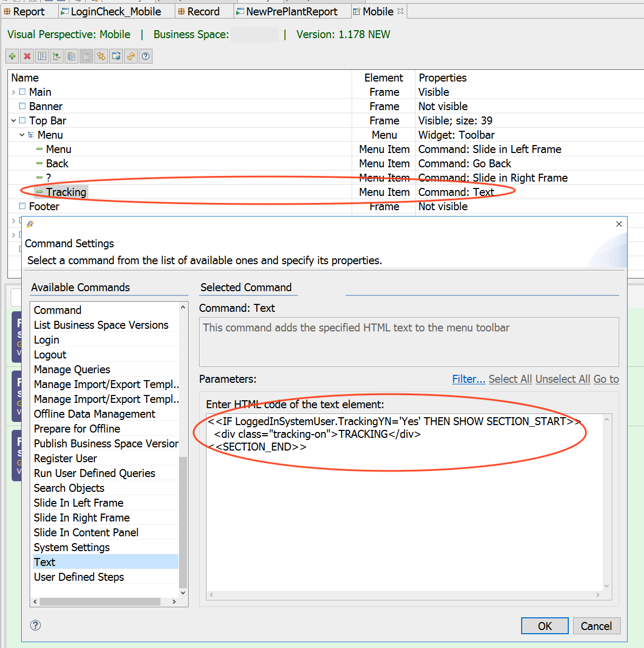Click the Select All link

(x=511, y=379)
